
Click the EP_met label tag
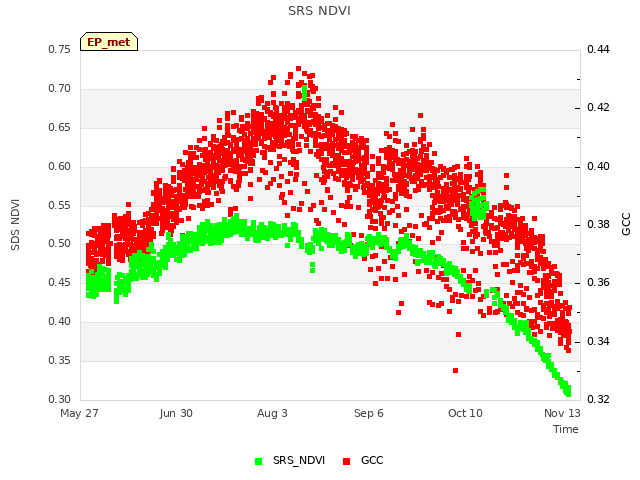coord(109,42)
